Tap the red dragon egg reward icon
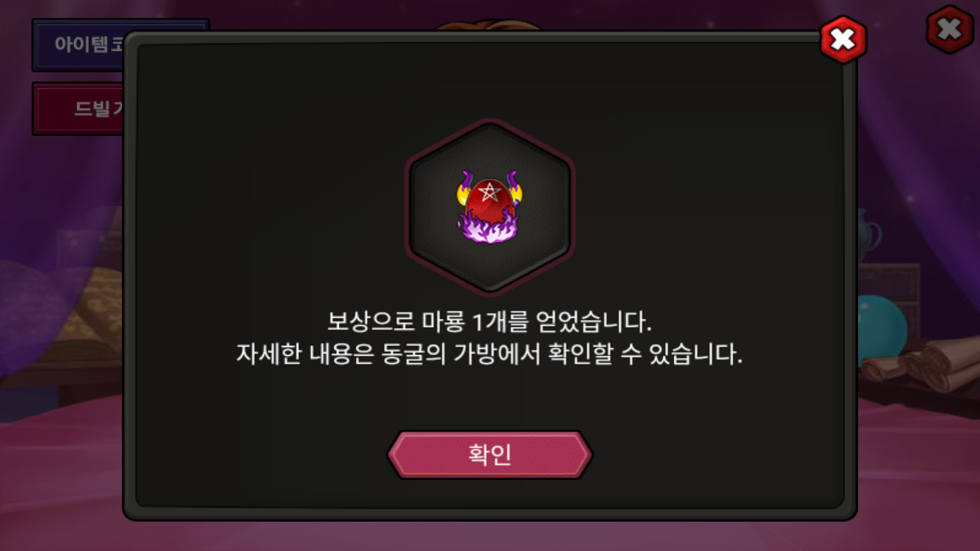Screen dimensions: 980x551 pos(489,207)
